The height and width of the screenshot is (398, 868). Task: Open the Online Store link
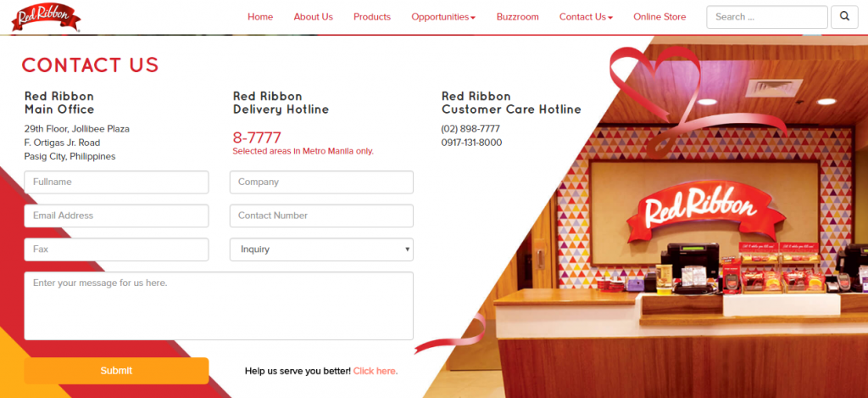(x=659, y=17)
